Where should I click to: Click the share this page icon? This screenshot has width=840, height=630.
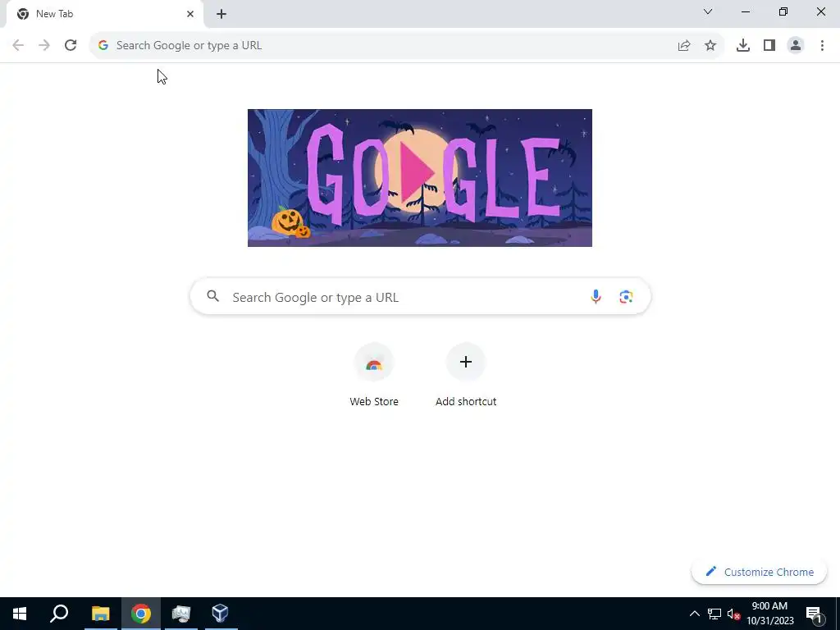click(683, 46)
